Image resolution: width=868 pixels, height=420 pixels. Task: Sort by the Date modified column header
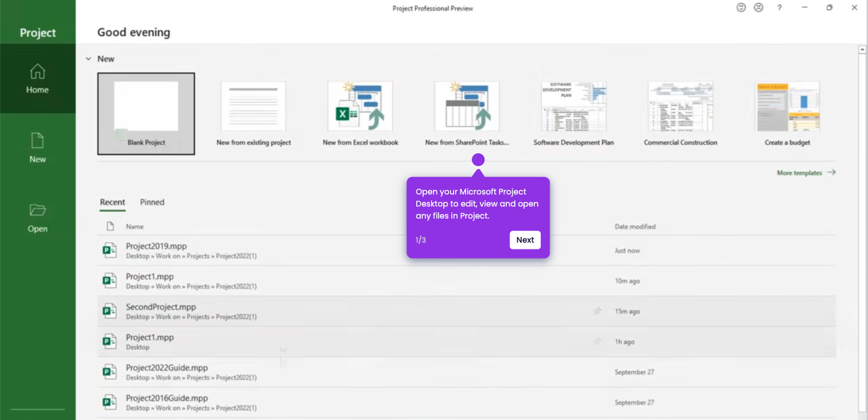tap(635, 227)
